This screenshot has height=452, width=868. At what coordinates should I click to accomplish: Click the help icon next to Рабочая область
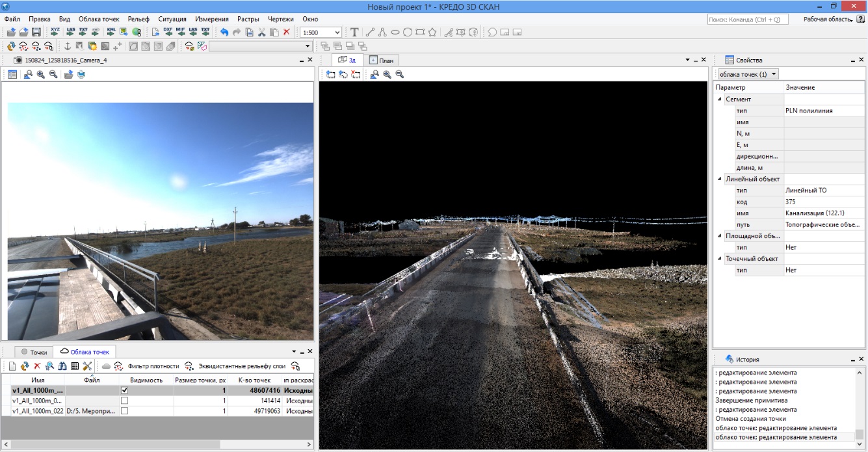[860, 20]
